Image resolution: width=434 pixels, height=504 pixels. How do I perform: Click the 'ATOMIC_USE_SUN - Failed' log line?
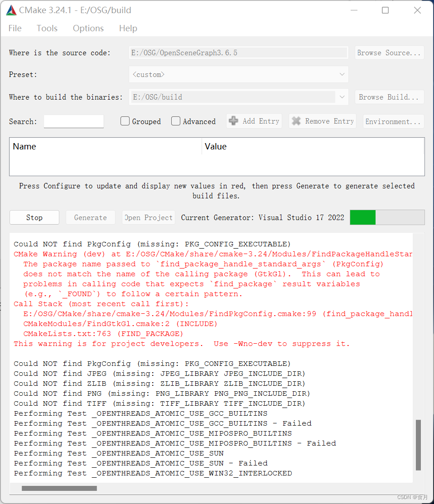click(x=141, y=463)
